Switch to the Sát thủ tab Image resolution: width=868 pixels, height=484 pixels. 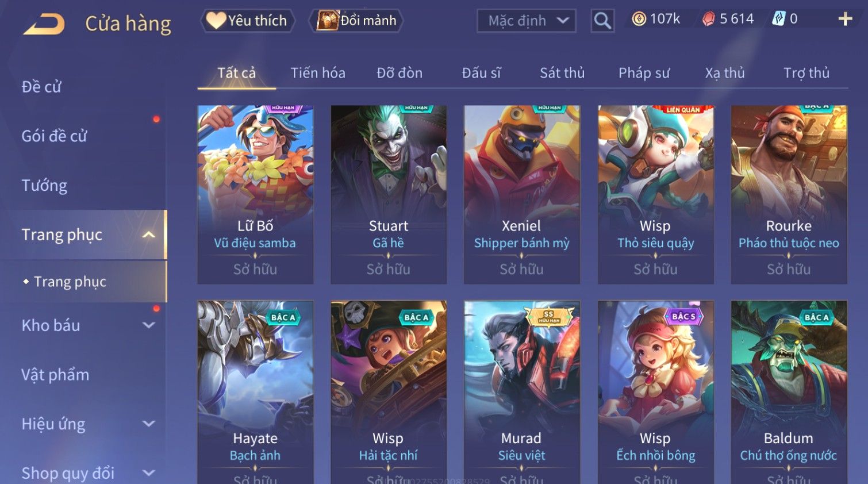562,73
